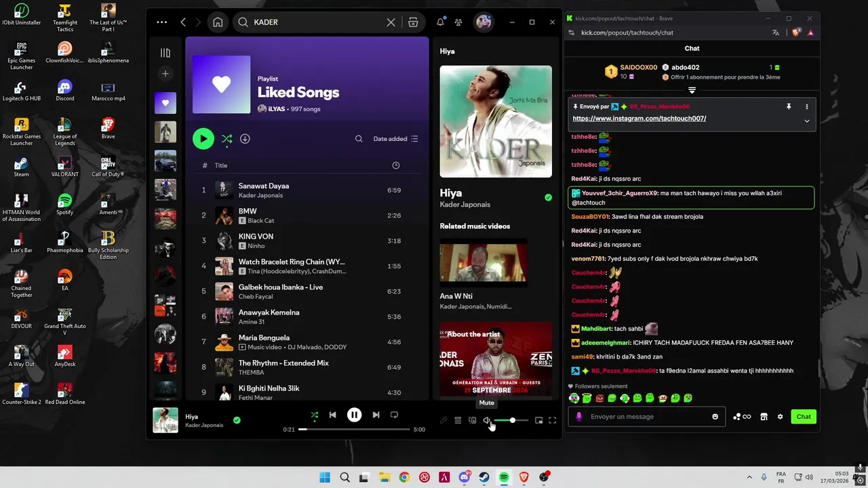The width and height of the screenshot is (868, 488).
Task: Play the Ana W Nti related music video
Action: coord(484,263)
